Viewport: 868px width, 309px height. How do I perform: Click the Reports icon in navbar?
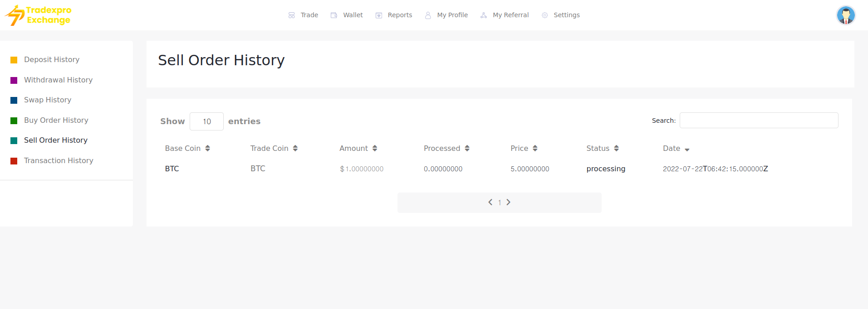(x=378, y=15)
